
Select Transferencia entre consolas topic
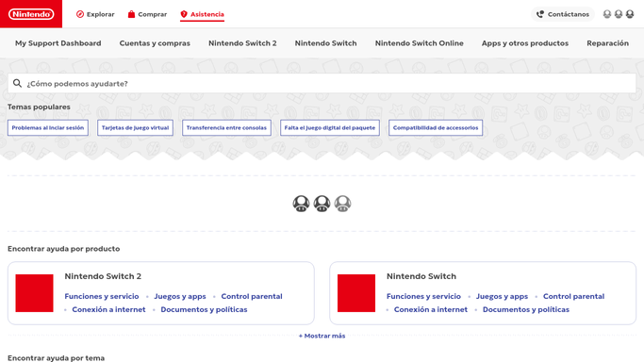[x=226, y=127]
